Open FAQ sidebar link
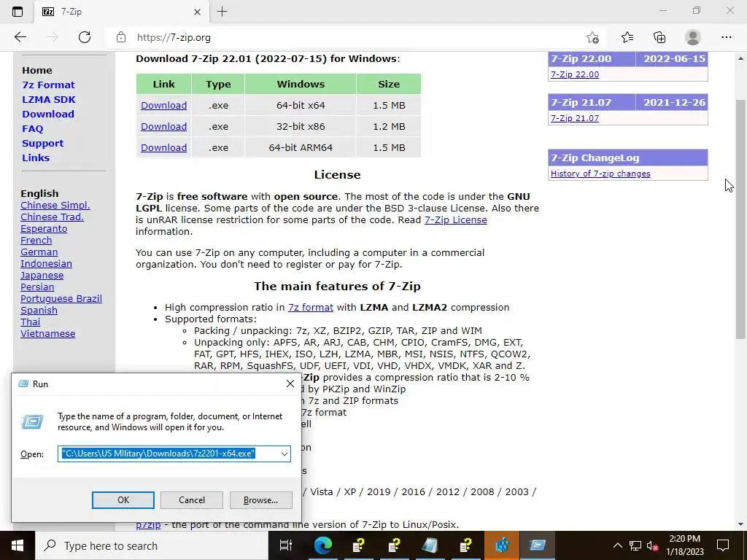Screen dimensions: 747x560 click(x=32, y=128)
